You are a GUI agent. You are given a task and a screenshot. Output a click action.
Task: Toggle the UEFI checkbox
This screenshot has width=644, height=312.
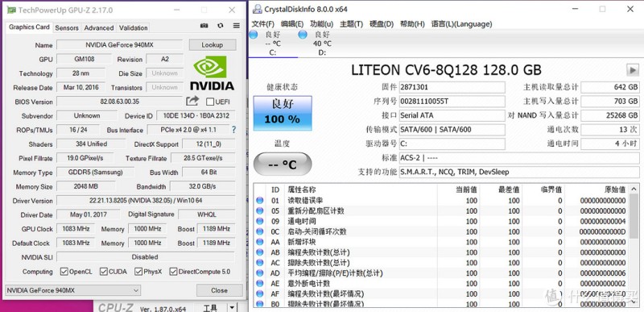tap(210, 102)
